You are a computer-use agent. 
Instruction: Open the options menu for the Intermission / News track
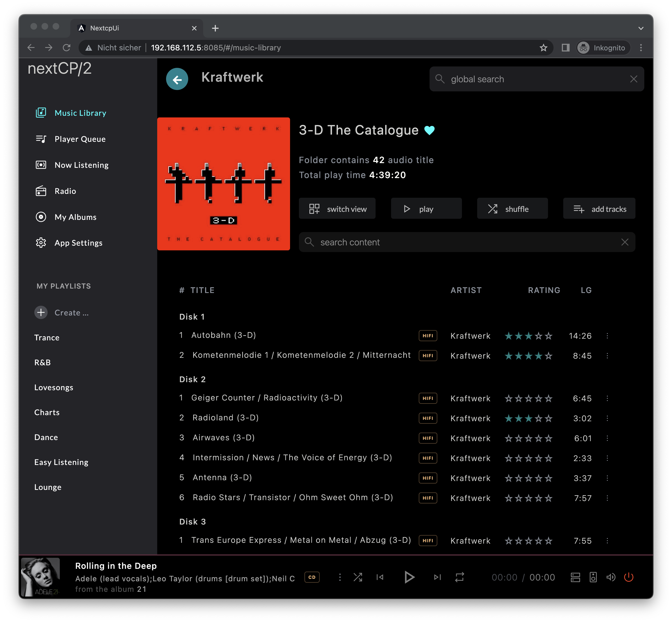pos(607,458)
